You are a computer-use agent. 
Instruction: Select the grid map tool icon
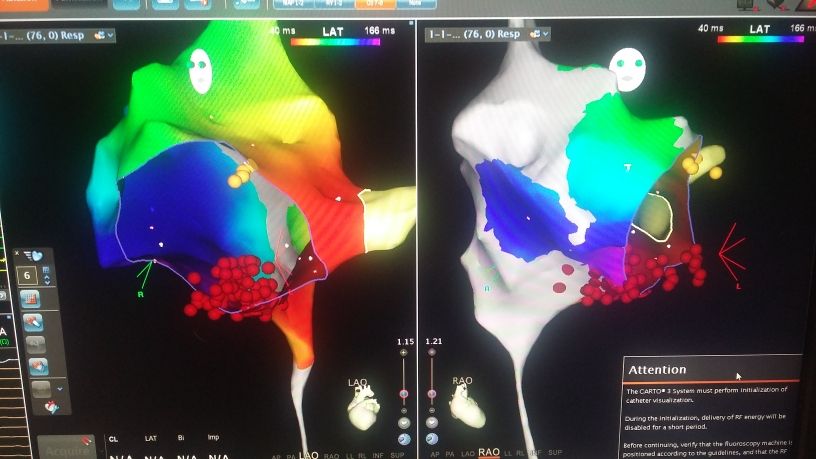point(29,299)
